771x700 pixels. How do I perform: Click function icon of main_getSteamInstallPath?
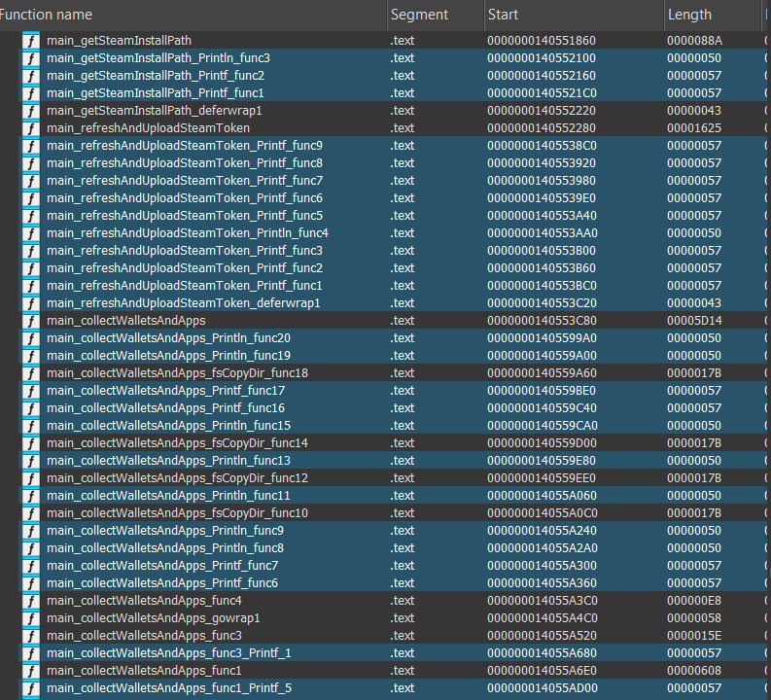31,41
